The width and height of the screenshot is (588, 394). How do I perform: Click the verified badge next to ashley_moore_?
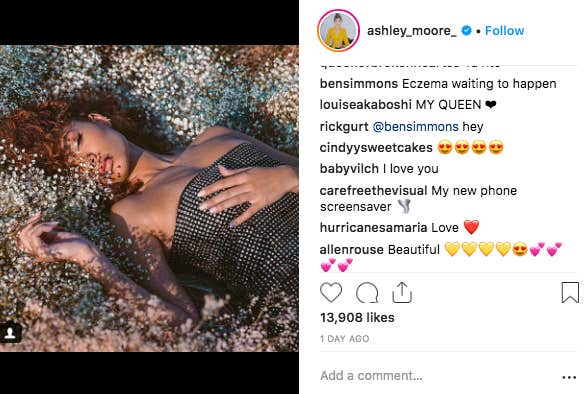466,30
